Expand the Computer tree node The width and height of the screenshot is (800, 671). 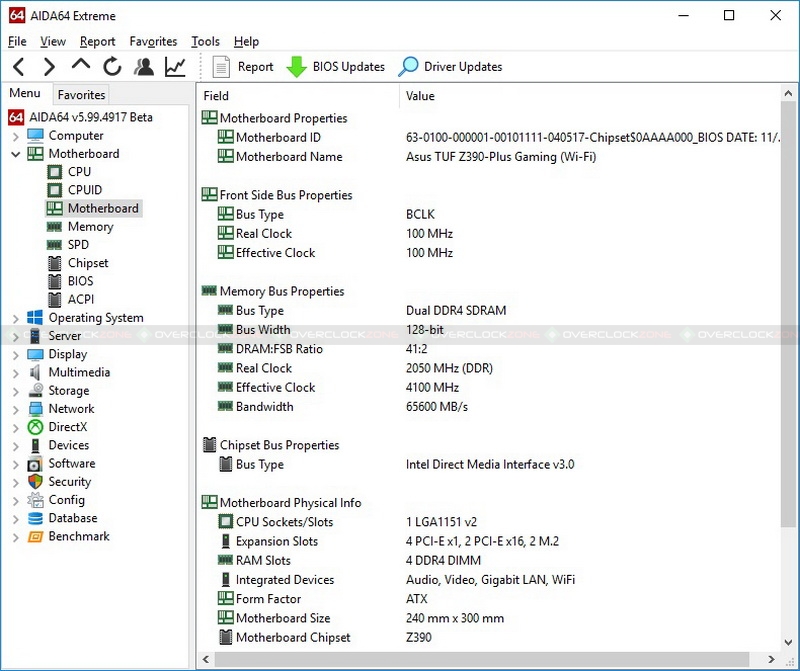(x=15, y=136)
